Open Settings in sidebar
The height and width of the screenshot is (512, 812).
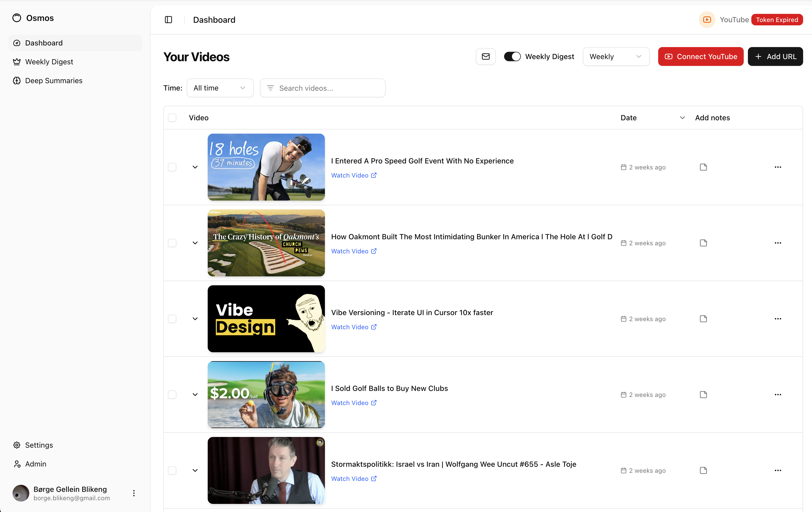pos(75,445)
